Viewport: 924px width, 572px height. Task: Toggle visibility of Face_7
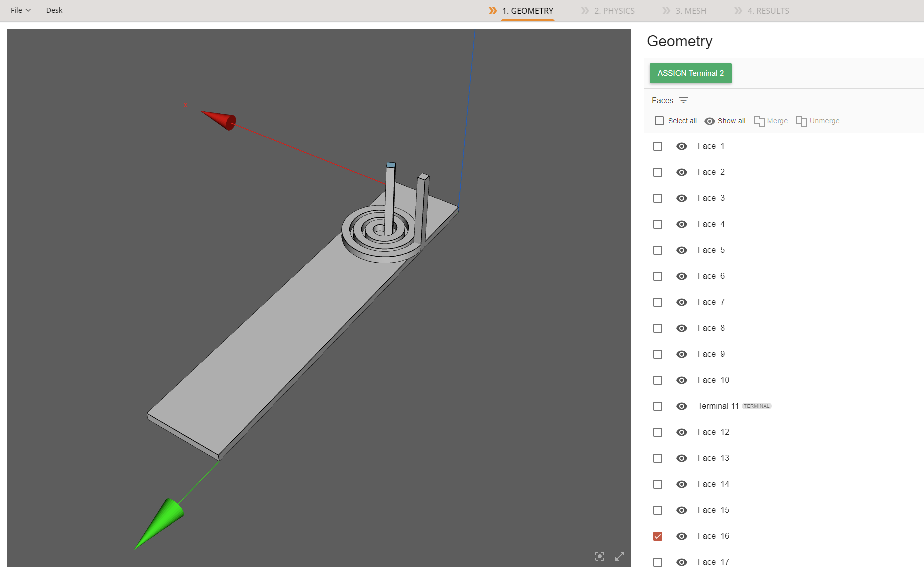pos(682,302)
